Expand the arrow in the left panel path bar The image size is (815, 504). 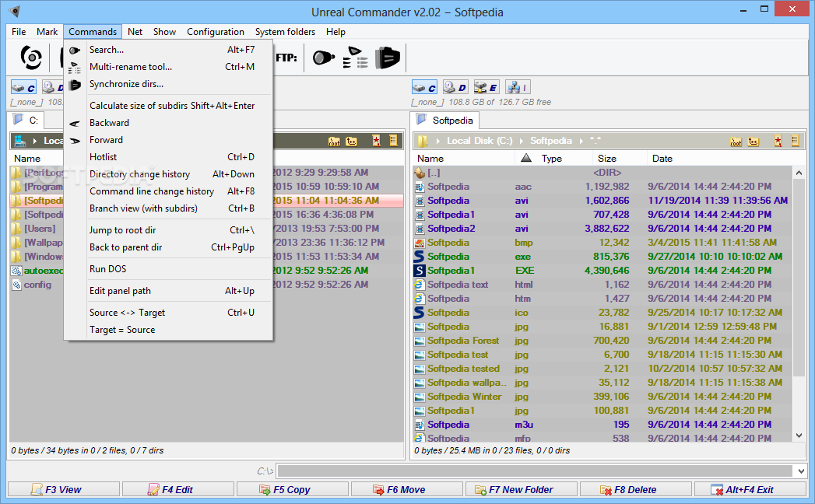35,141
